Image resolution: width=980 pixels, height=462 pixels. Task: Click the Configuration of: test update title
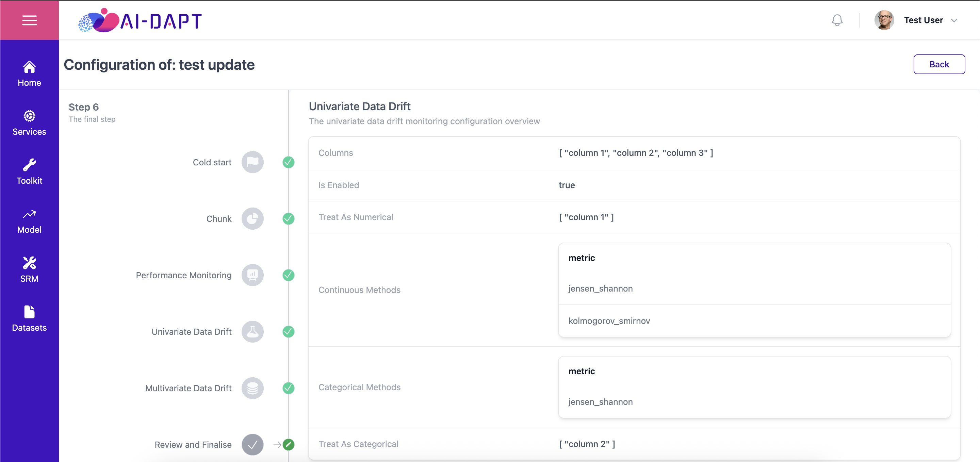(x=159, y=65)
